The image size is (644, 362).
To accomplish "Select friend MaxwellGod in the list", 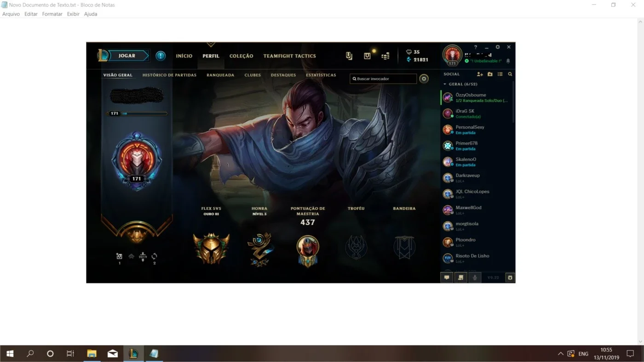I will point(477,210).
